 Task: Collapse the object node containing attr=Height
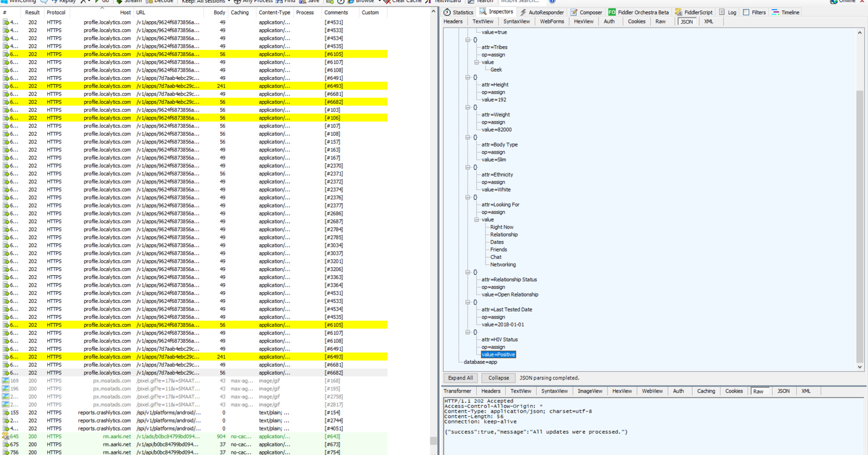click(x=468, y=78)
